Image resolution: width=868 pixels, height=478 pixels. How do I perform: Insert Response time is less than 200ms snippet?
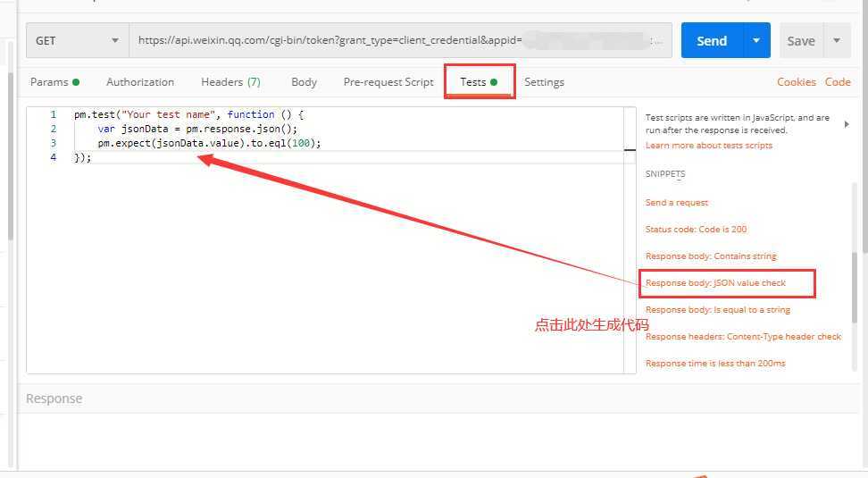[715, 364]
